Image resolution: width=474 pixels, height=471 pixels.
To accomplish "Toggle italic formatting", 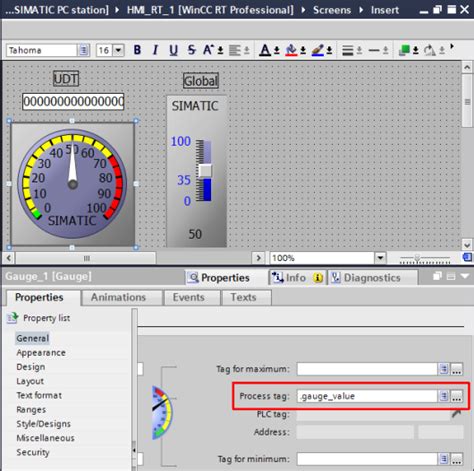I will (155, 50).
